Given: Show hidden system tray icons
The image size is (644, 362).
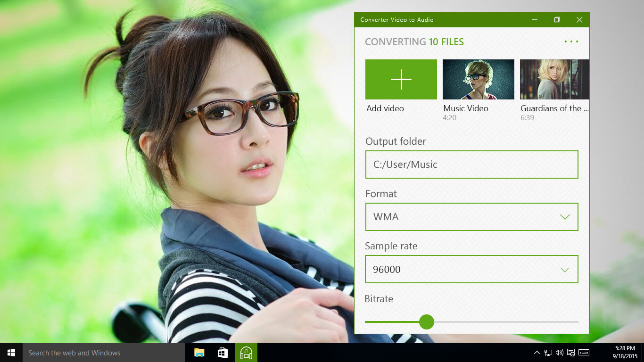Looking at the screenshot, I should click(x=537, y=353).
